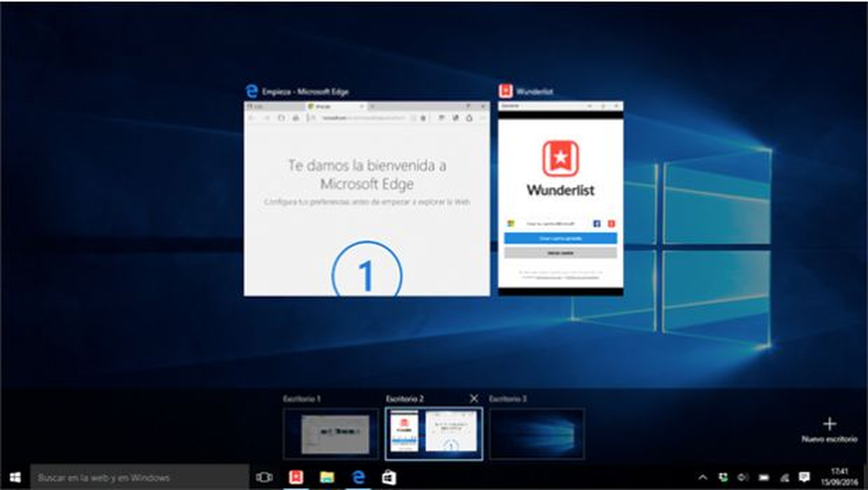This screenshot has width=868, height=490.
Task: Expand the hidden system tray icons chevron
Action: [x=703, y=477]
